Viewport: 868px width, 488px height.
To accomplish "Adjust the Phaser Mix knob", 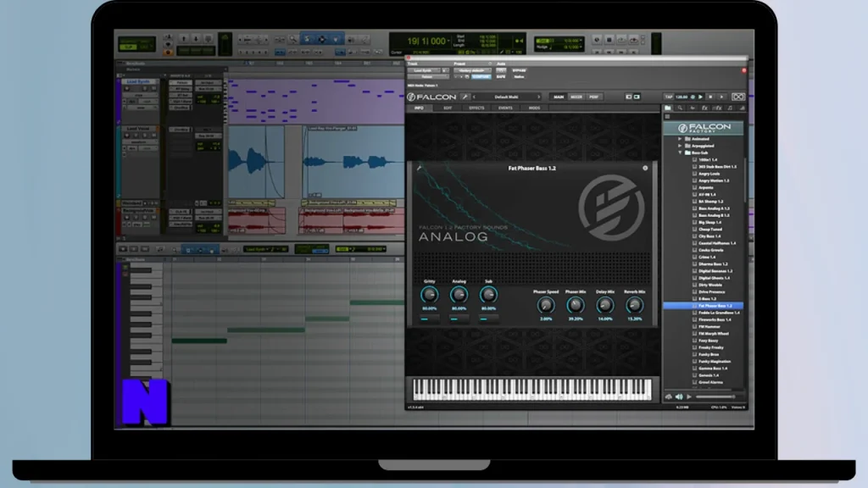I will click(576, 305).
